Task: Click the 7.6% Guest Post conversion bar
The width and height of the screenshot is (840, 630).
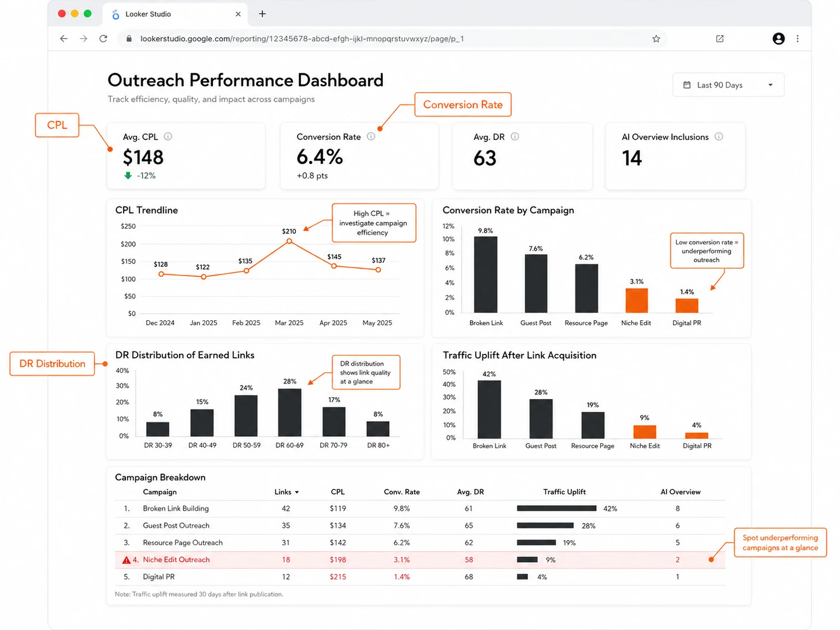Action: pyautogui.click(x=536, y=284)
